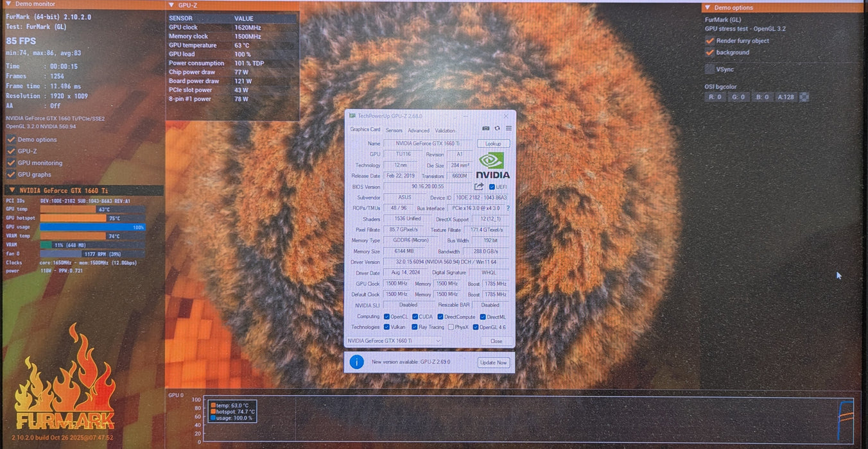The width and height of the screenshot is (868, 449).
Task: Click the 85 FPS readout
Action: [x=21, y=41]
